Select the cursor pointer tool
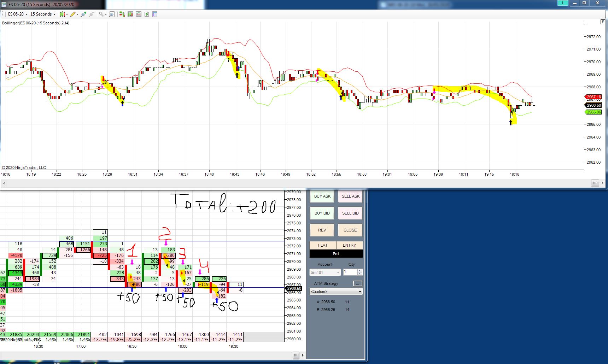Image resolution: width=608 pixels, height=364 pixels. (101, 14)
